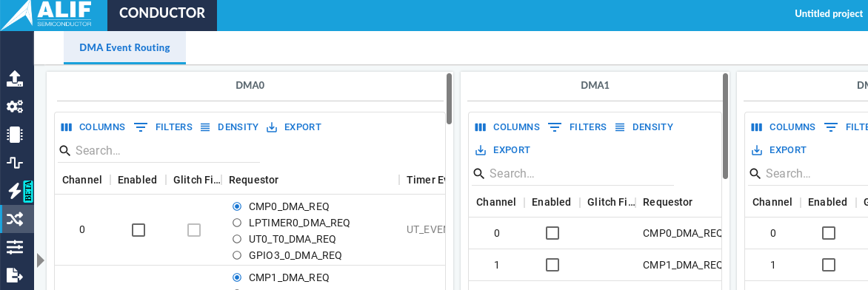The image size is (868, 290).
Task: Click the DMA0 search magnifier icon
Action: (x=64, y=150)
